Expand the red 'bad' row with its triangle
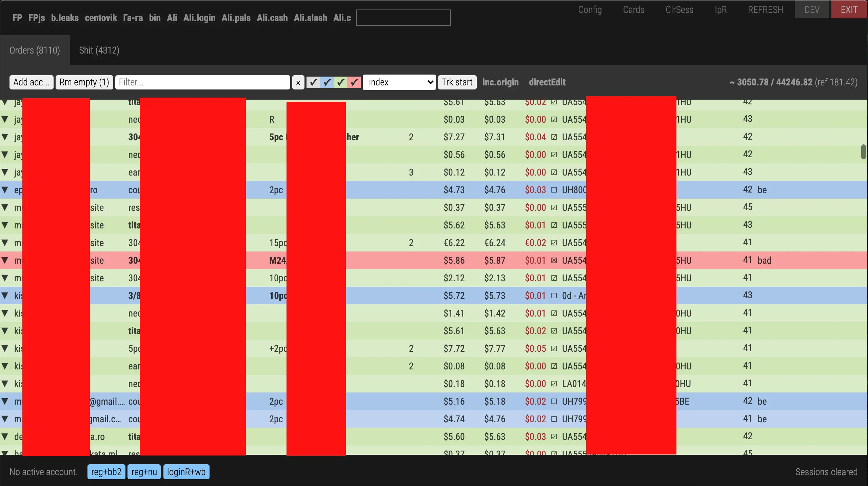The width and height of the screenshot is (868, 486). 5,260
